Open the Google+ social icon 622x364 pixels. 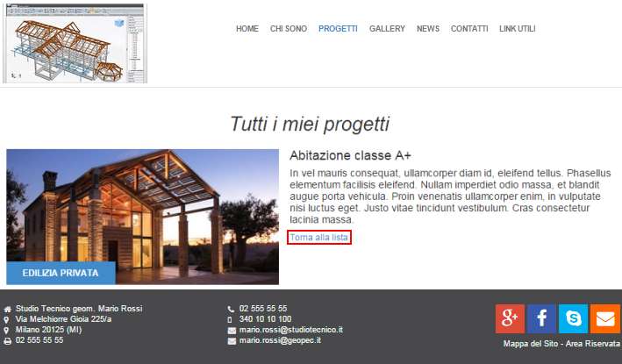click(x=510, y=318)
